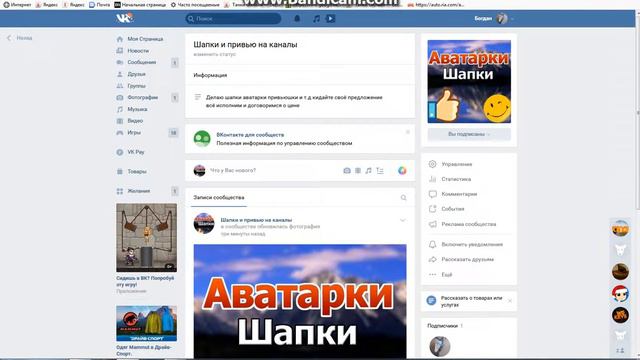Search the wall with magnifier icon
Screen dimensions: 640x360
coord(403,198)
